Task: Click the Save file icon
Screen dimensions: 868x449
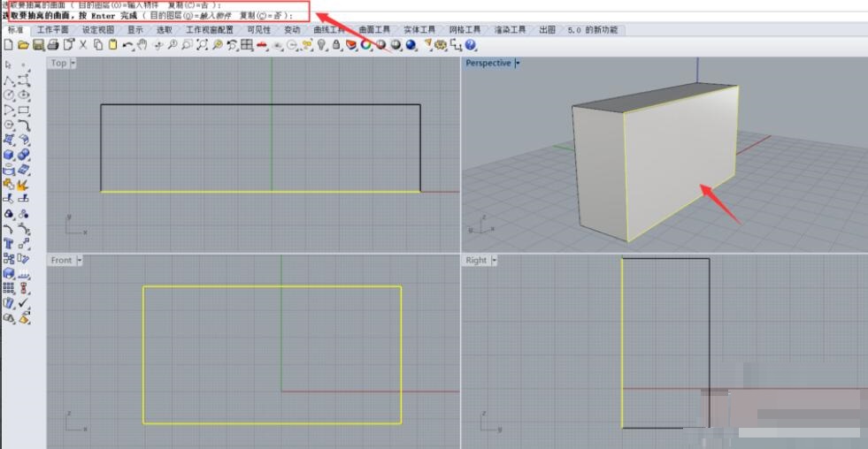Action: pyautogui.click(x=38, y=44)
